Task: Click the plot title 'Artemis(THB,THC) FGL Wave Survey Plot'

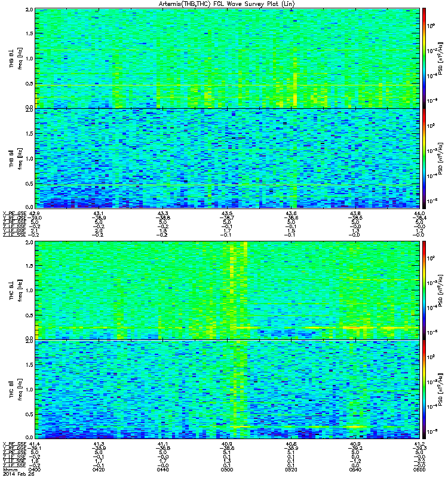Action: (x=215, y=4)
